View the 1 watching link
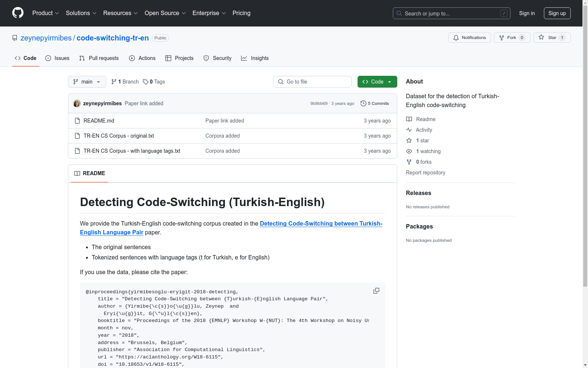 (423, 151)
